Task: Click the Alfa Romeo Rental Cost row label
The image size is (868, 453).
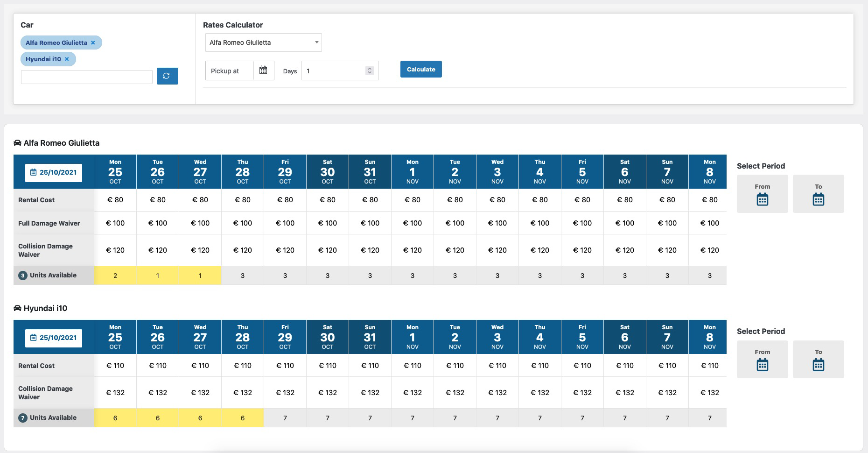Action: point(36,200)
